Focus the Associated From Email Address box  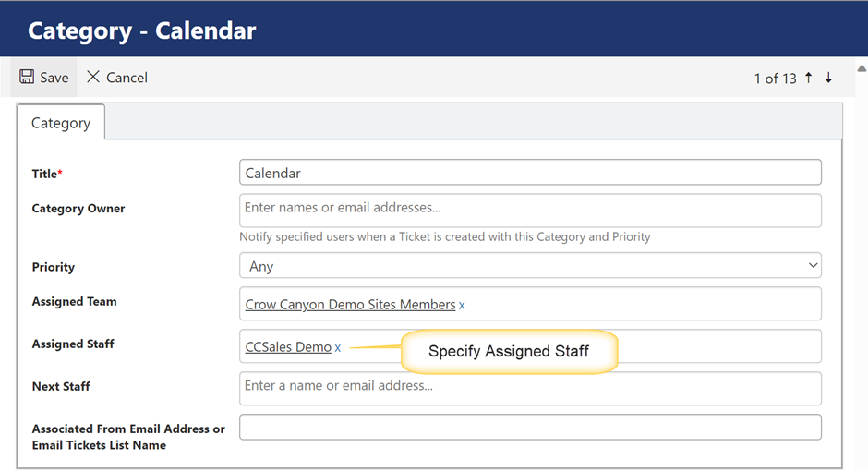530,427
